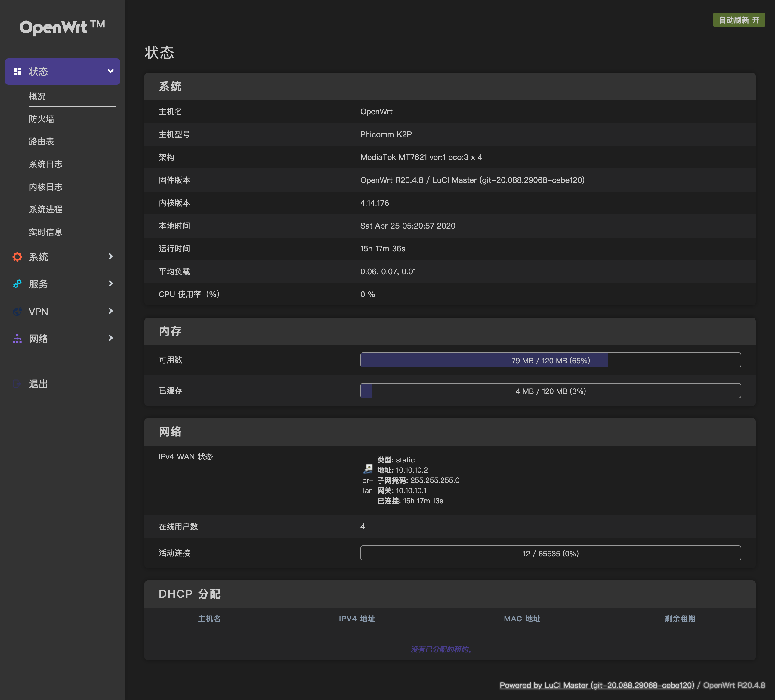
Task: Open the br-lan interface link
Action: click(x=368, y=485)
